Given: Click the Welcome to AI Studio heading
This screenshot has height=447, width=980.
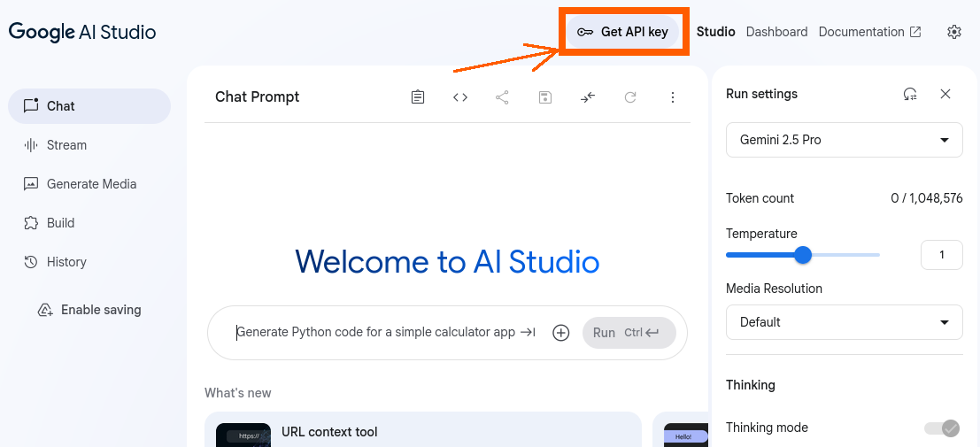Looking at the screenshot, I should pyautogui.click(x=447, y=261).
